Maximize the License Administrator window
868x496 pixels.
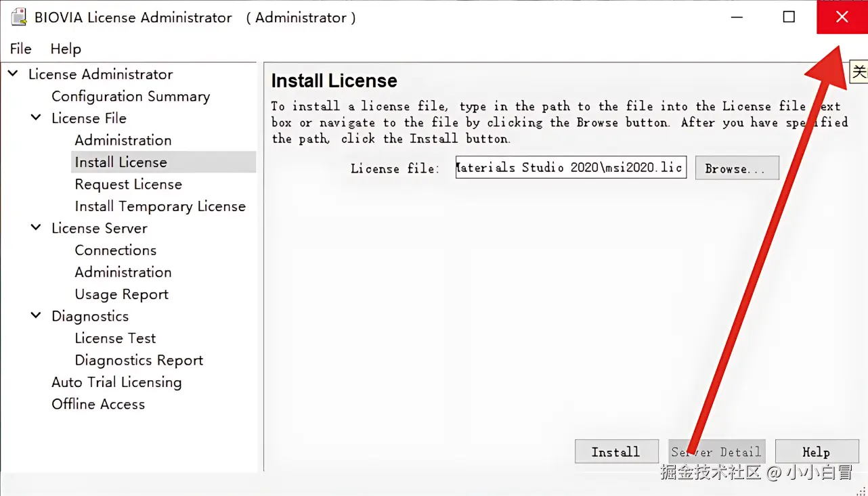(789, 17)
